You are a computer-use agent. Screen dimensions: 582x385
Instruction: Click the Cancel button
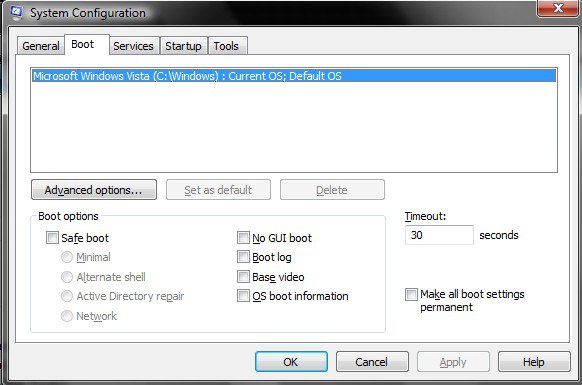click(372, 362)
